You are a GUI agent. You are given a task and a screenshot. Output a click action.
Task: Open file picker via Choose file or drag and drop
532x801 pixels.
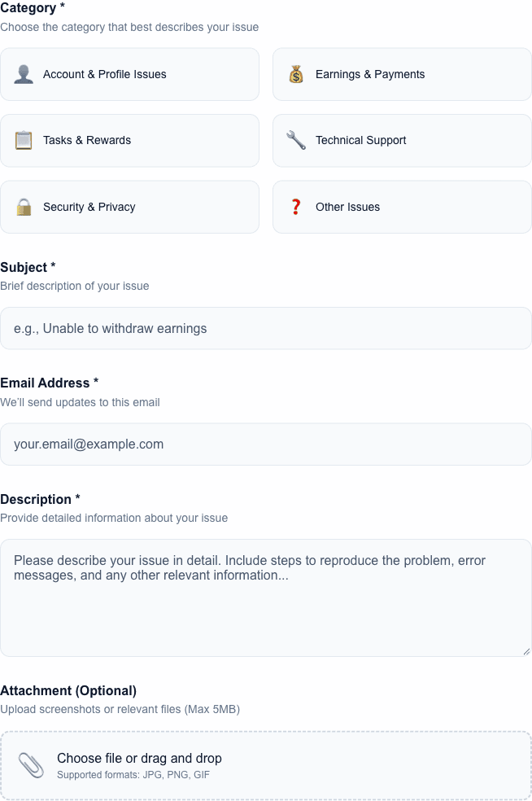coord(266,765)
